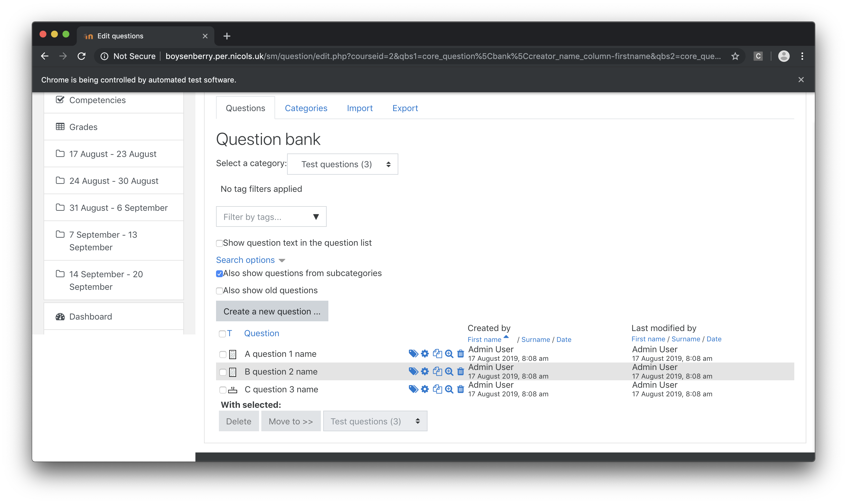The width and height of the screenshot is (847, 504).
Task: Open 14 September - 20 September section
Action: coord(114,280)
